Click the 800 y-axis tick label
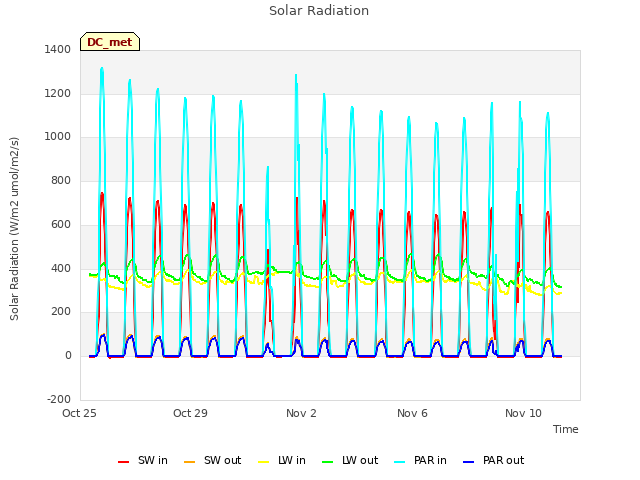This screenshot has height=480, width=640. tap(61, 180)
